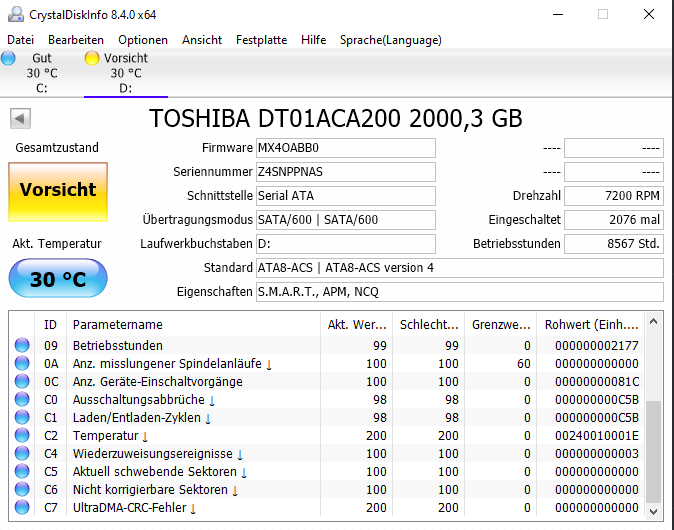Viewport: 674px width, 530px height.
Task: Select the Anz. Geräte-Einschaltvorgänge row
Action: (x=327, y=382)
